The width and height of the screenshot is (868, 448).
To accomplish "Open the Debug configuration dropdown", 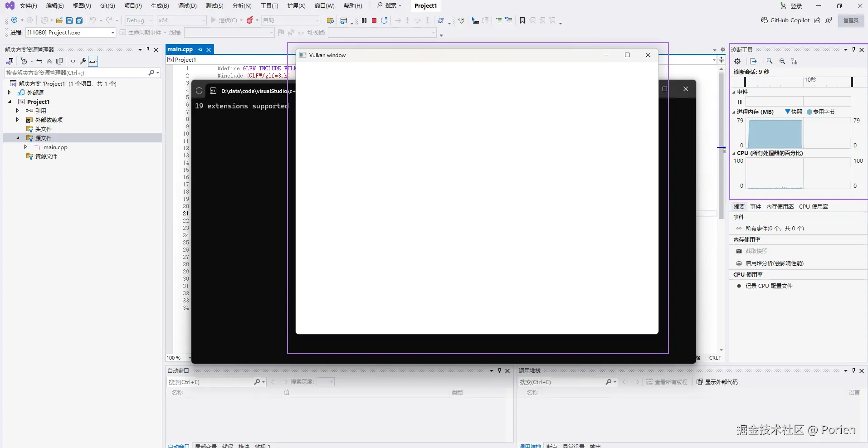I will tap(139, 20).
